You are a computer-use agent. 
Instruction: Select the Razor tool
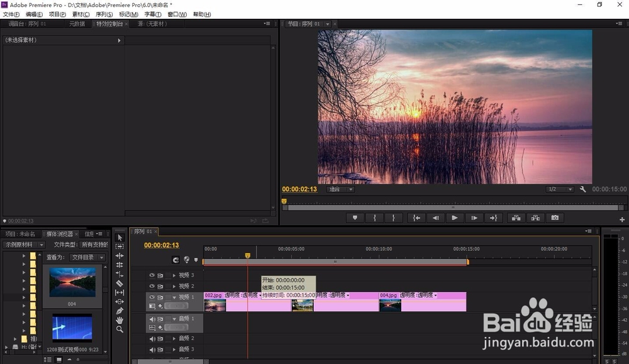click(x=120, y=284)
